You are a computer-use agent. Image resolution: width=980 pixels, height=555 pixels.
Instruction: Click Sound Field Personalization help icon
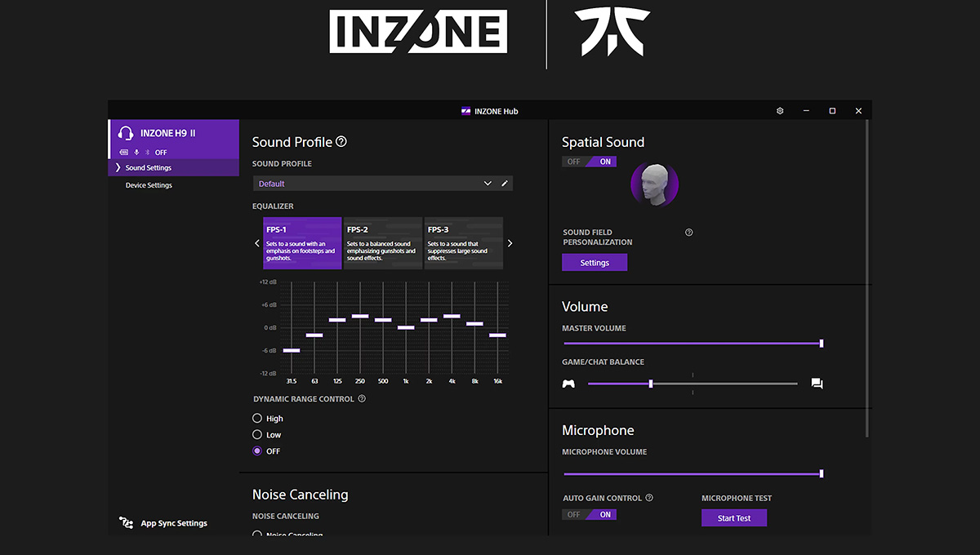tap(688, 233)
